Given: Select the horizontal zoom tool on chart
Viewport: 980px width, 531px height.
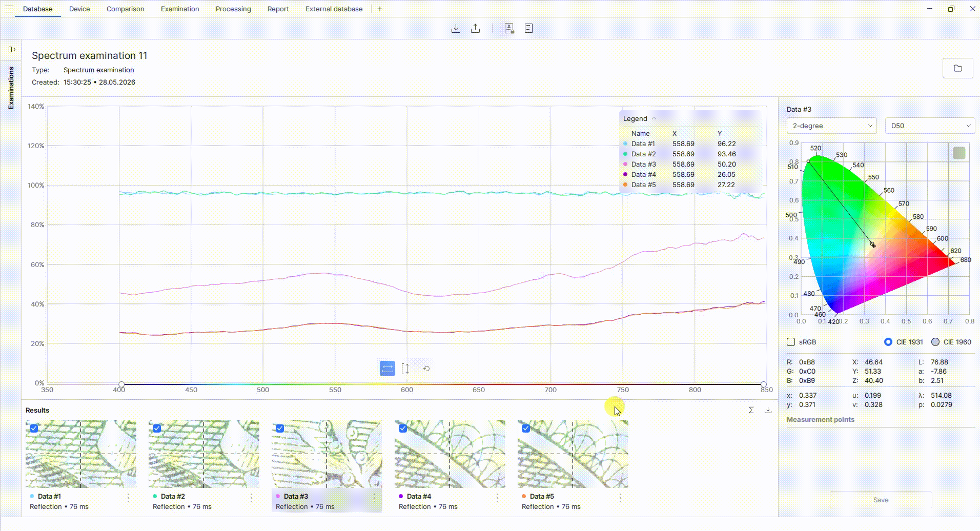Looking at the screenshot, I should pyautogui.click(x=387, y=369).
